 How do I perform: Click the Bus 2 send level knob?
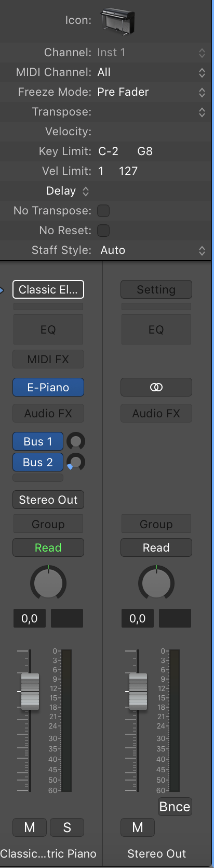[x=76, y=462]
